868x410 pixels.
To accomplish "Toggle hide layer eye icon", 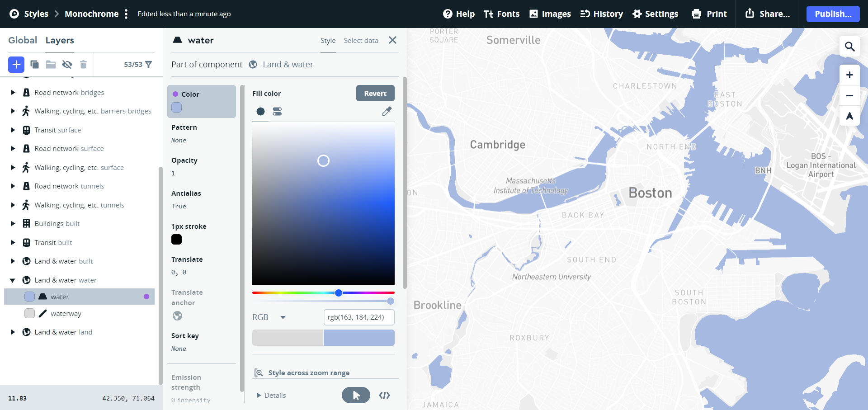I will point(67,65).
